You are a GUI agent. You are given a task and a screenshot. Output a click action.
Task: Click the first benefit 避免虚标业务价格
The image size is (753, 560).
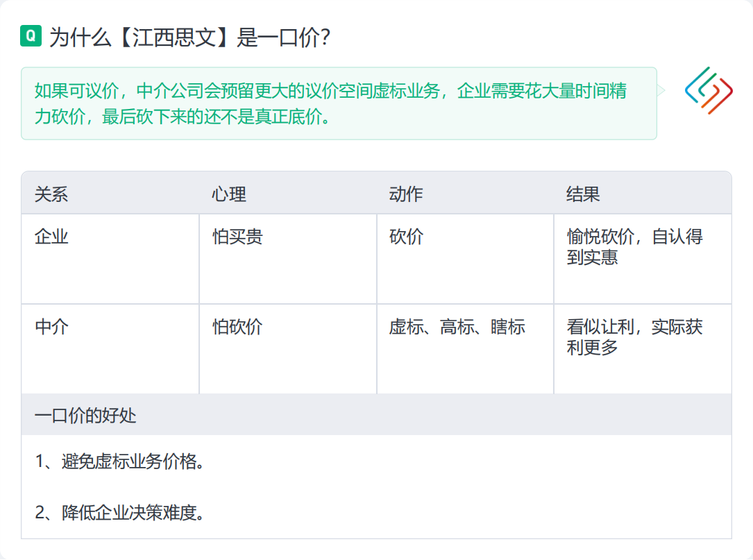pos(120,461)
